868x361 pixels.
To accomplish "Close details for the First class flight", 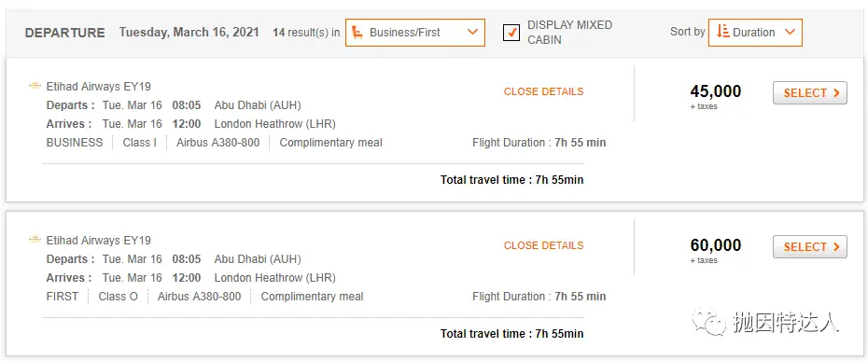I will [x=543, y=246].
